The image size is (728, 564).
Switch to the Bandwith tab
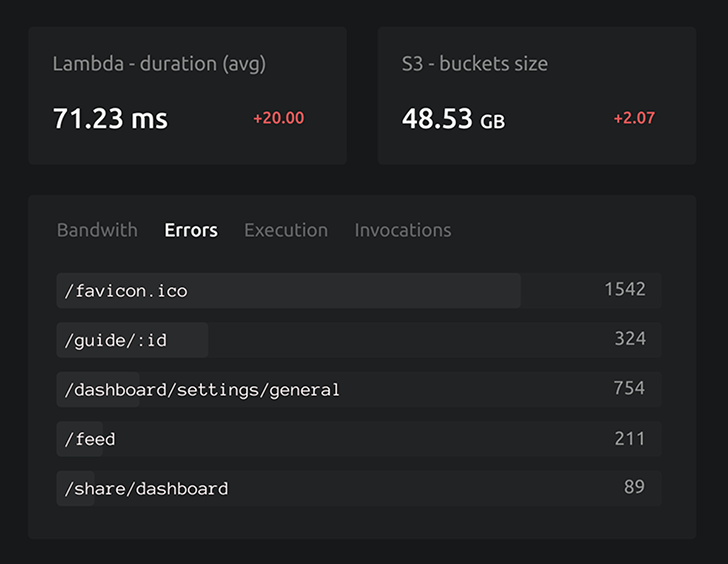coord(97,230)
